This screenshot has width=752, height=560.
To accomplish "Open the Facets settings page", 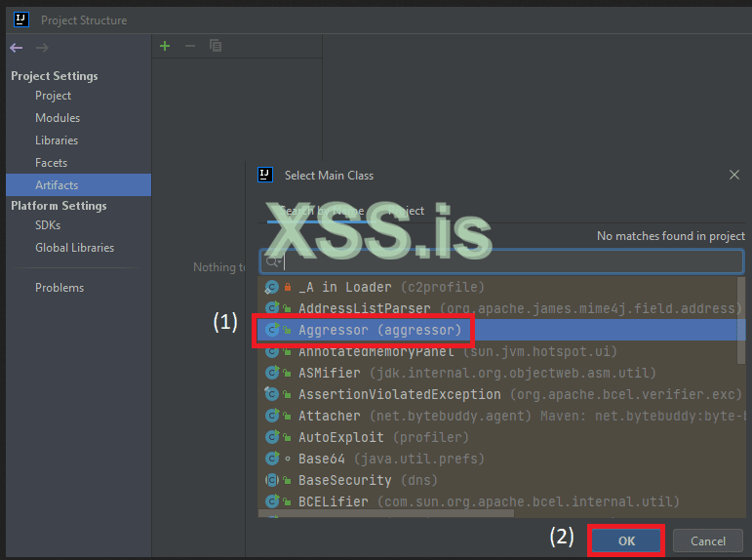I will coord(52,163).
